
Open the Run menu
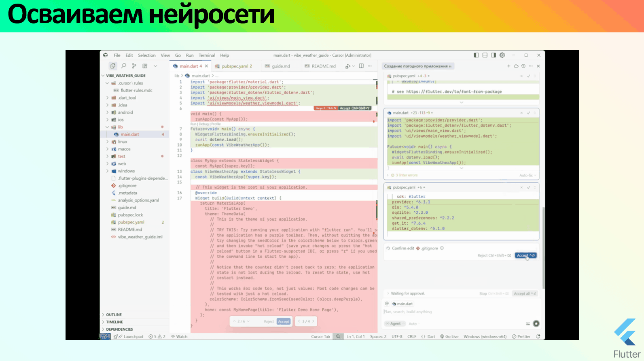point(190,55)
